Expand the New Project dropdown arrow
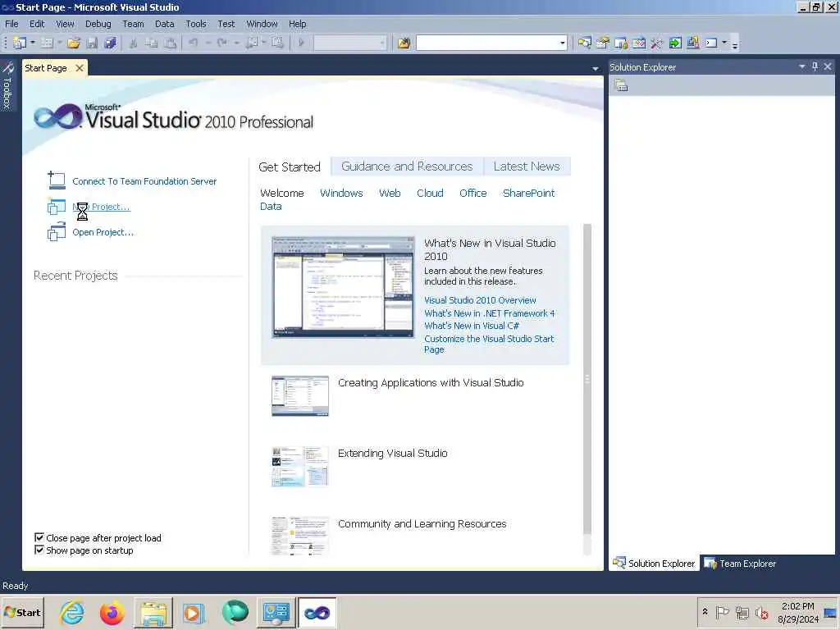Viewport: 840px width, 630px height. [33, 43]
